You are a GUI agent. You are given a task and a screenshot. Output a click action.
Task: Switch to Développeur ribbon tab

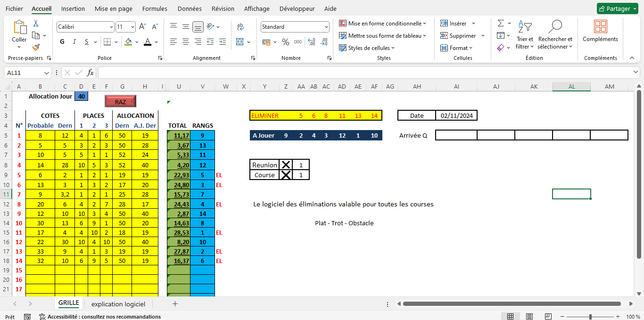[x=297, y=8]
